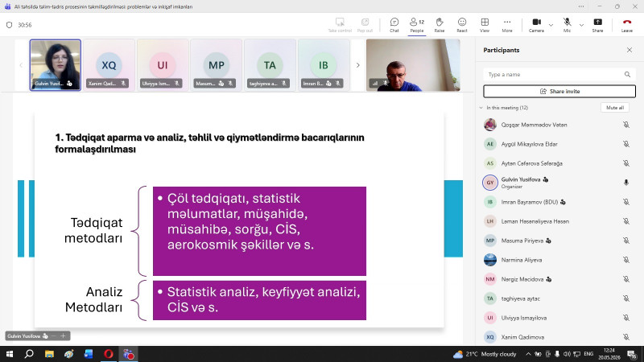Open the Chat panel
Screen dimensions: 644x362
point(394,25)
